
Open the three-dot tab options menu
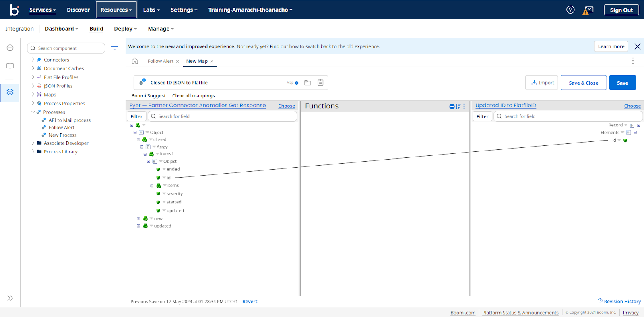coord(633,61)
